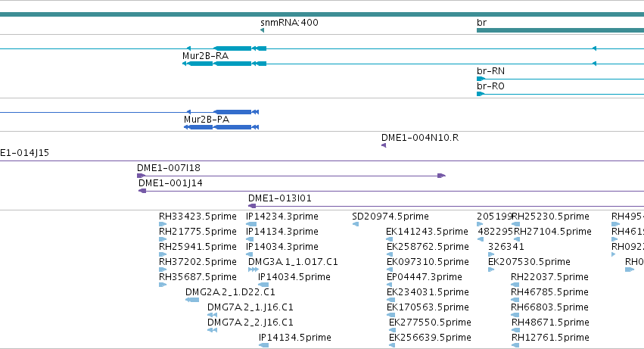Image resolution: width=644 pixels, height=349 pixels.
Task: Open the EK141243.5prime EST label
Action: tap(427, 232)
